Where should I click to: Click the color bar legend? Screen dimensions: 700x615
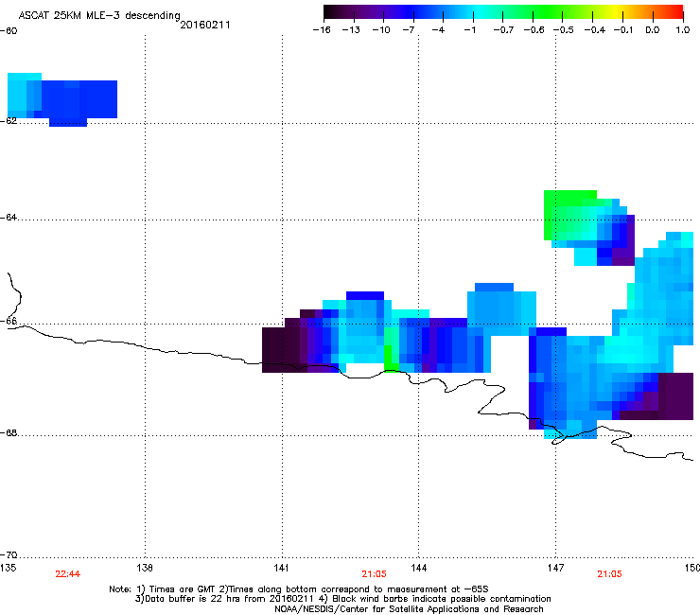point(503,12)
